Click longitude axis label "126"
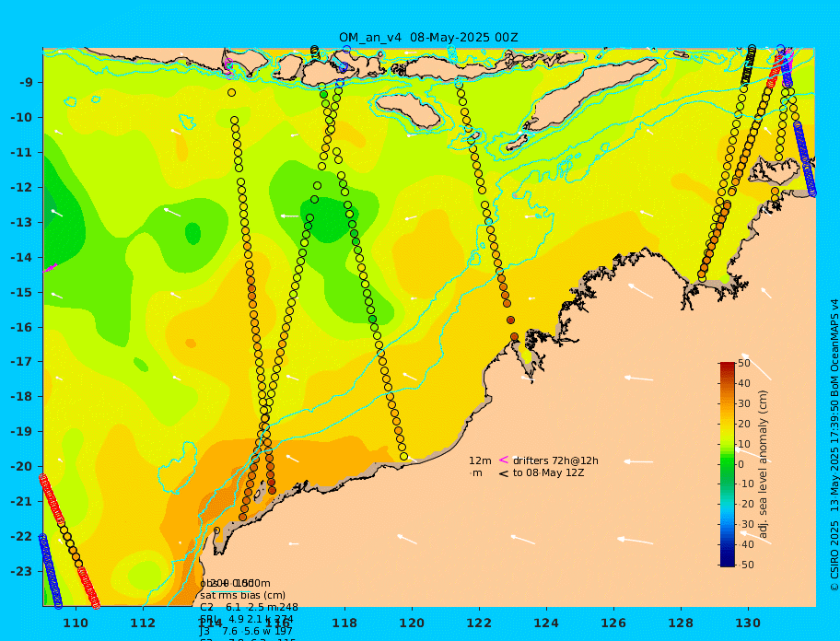Image resolution: width=840 pixels, height=641 pixels. [x=613, y=623]
